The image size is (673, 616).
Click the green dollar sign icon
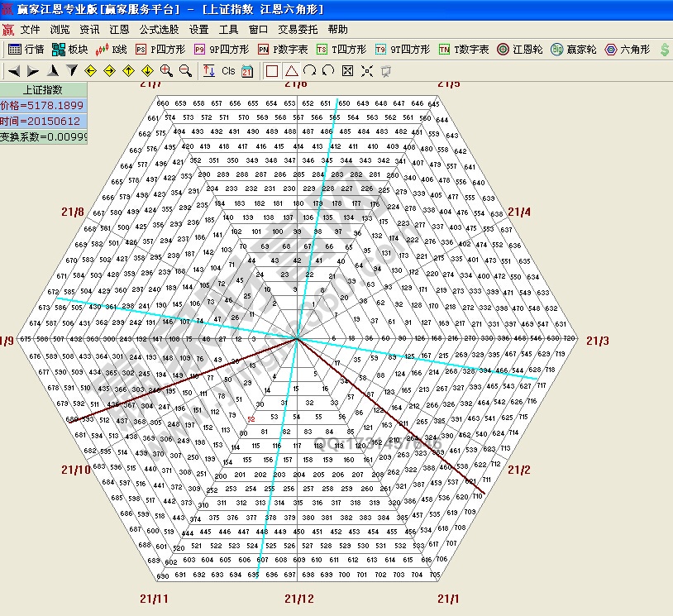[665, 50]
